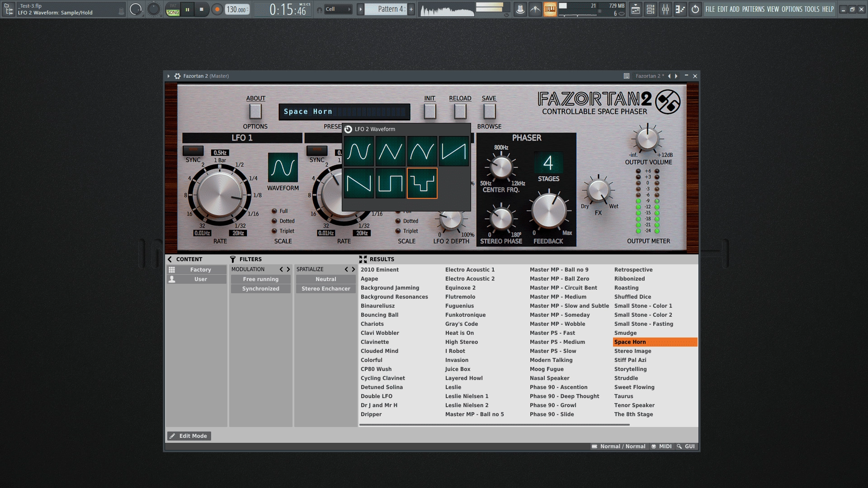
Task: Open the Playlist window icon
Action: 636,9
